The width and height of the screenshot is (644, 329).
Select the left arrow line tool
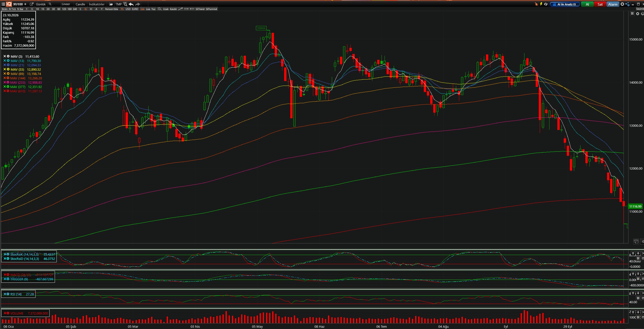[x=192, y=9]
